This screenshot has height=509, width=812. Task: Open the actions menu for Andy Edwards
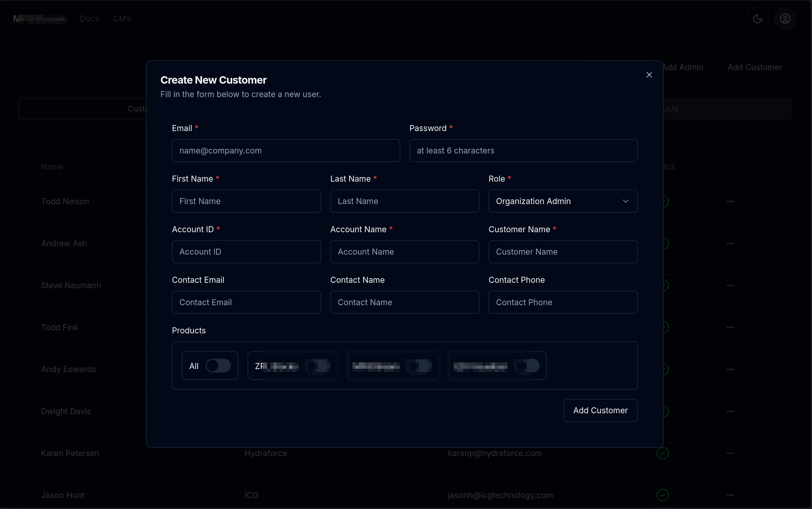point(730,369)
